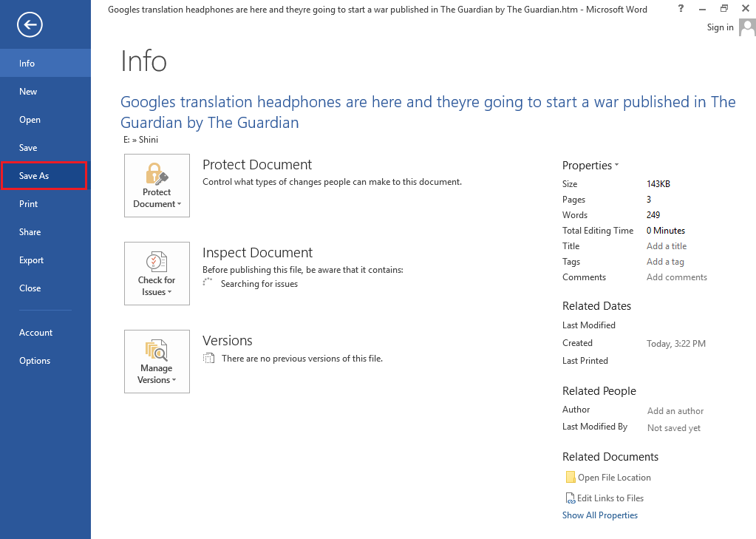Click the document icon beside no previous versions

[208, 358]
